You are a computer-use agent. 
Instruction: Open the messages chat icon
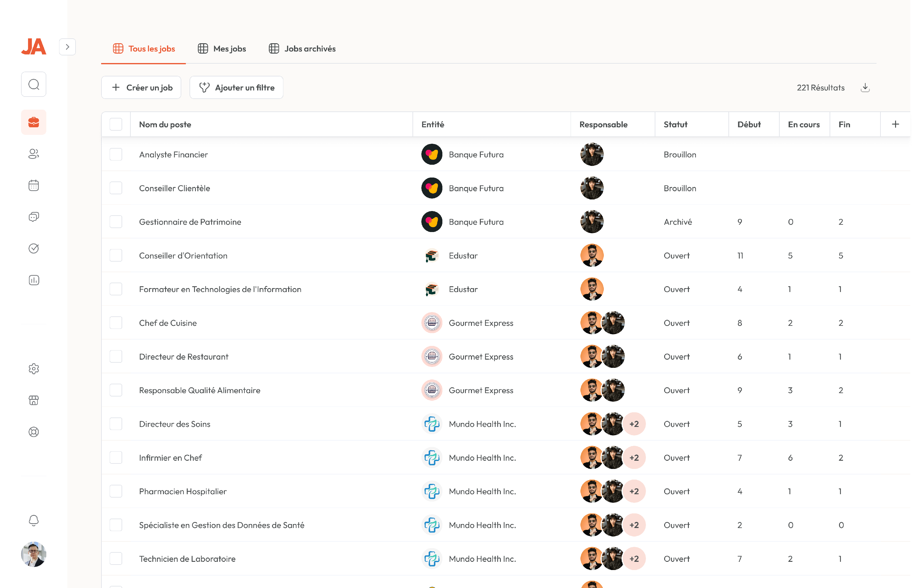34,217
